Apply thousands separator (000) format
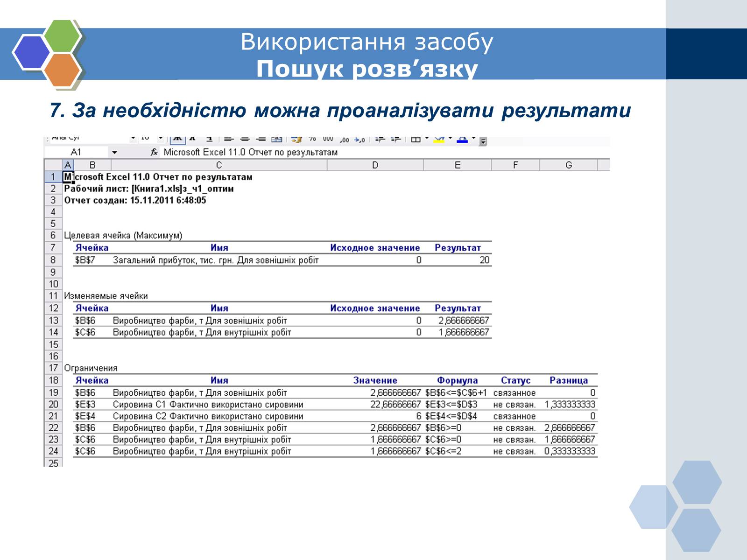The image size is (747, 560). click(x=328, y=139)
